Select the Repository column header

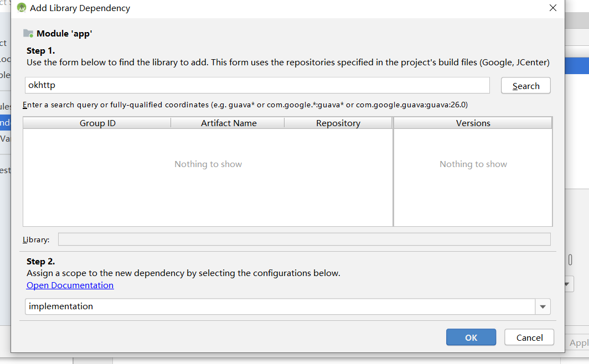(x=338, y=123)
